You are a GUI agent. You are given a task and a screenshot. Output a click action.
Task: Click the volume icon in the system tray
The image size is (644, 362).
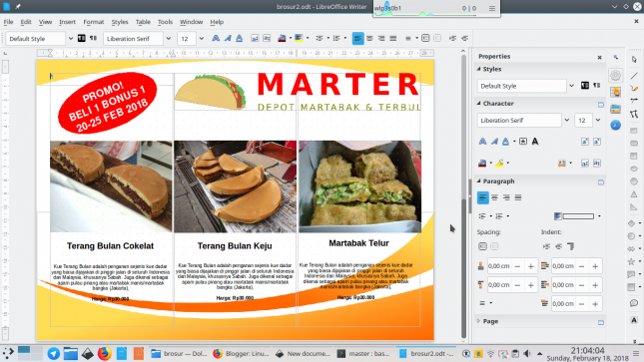pyautogui.click(x=527, y=353)
